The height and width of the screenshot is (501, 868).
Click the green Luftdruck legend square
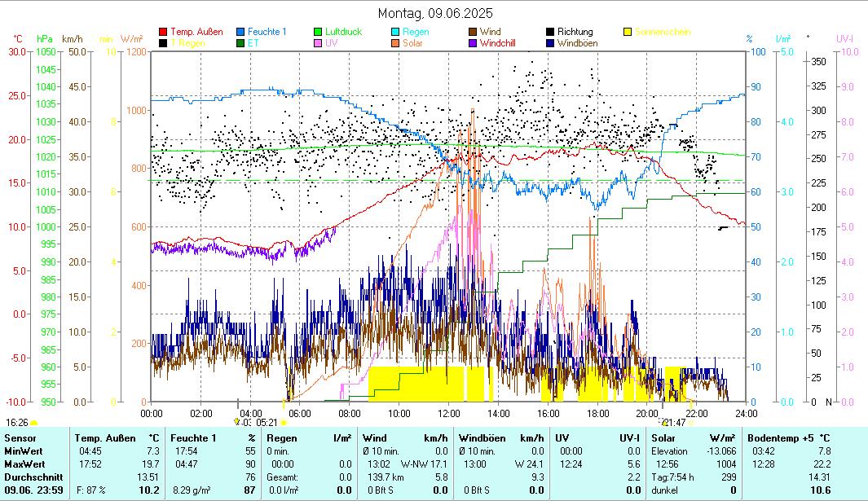coord(319,33)
